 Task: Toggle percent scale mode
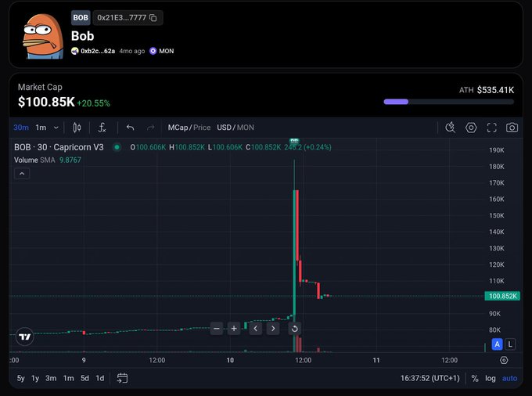(475, 378)
